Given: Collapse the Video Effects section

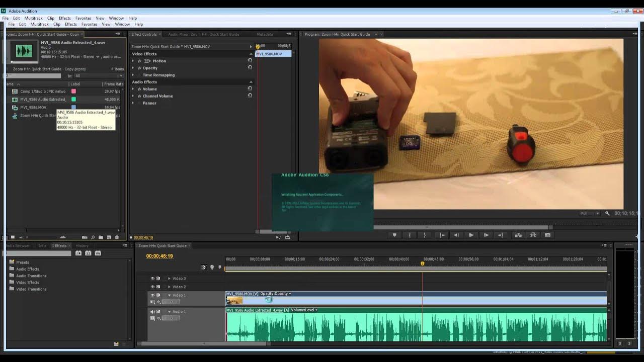Looking at the screenshot, I should [x=251, y=54].
